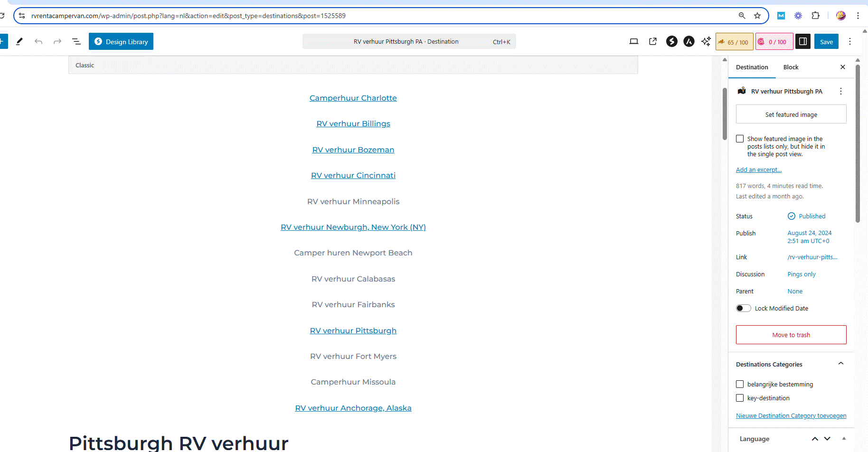
Task: Open actions menu for RV verhuur Pittsburgh PA
Action: pyautogui.click(x=841, y=91)
